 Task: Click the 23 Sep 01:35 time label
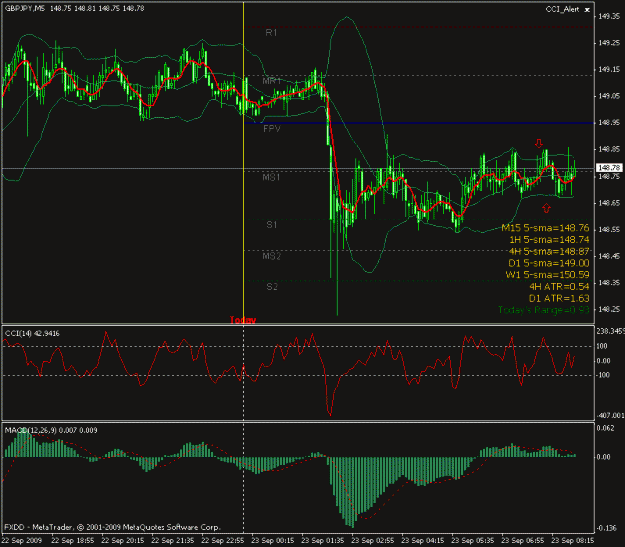(x=322, y=541)
